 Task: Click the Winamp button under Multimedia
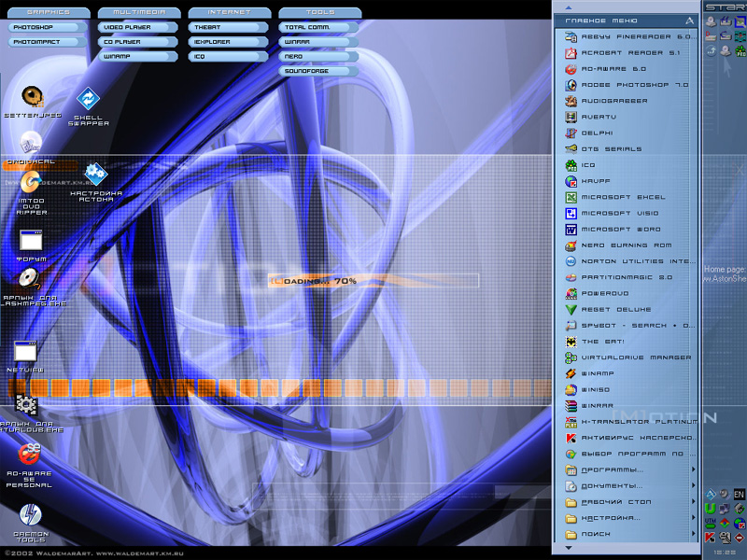click(137, 57)
